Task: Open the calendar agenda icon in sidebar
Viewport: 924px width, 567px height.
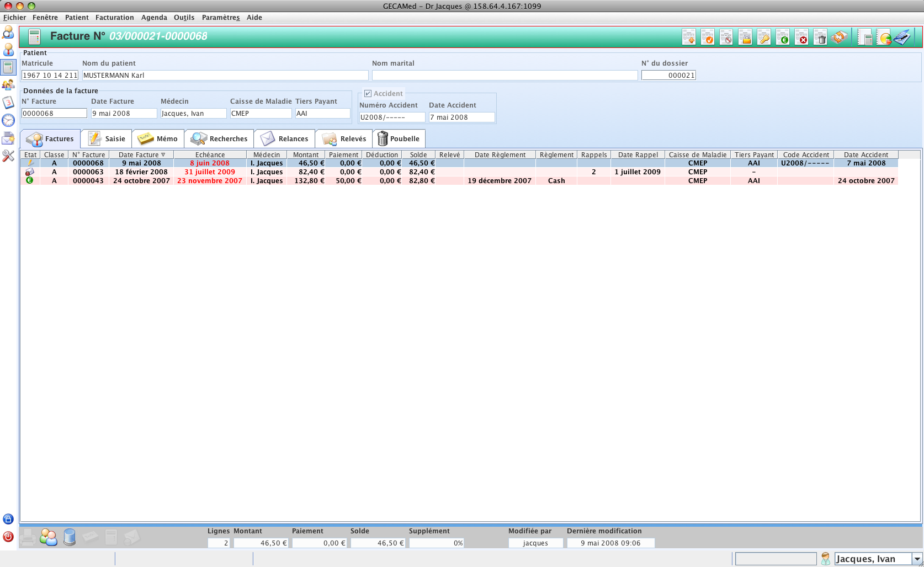Action: point(8,103)
